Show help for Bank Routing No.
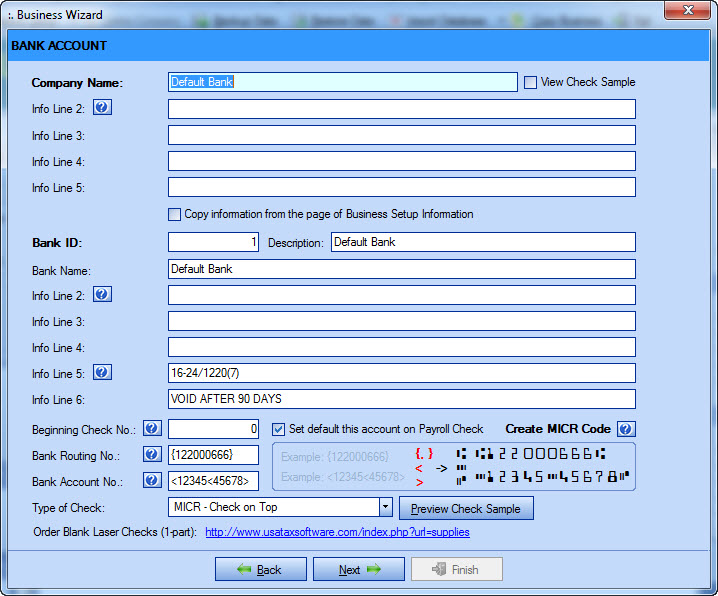Screen dimensions: 718x596 tap(152, 455)
